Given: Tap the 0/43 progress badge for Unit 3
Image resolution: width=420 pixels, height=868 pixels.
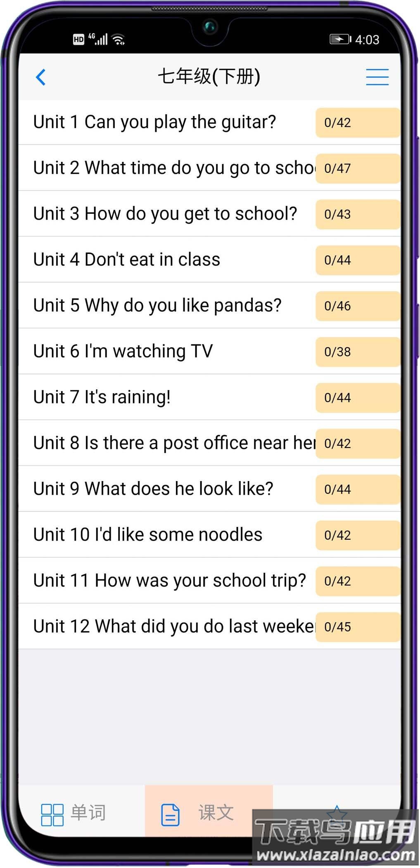Looking at the screenshot, I should click(357, 214).
